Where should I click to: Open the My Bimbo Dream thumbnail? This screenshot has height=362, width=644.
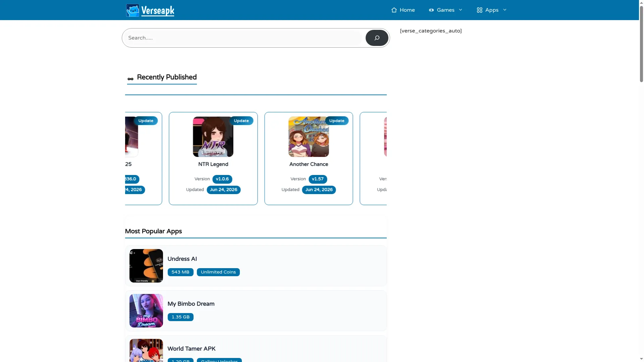click(x=146, y=311)
